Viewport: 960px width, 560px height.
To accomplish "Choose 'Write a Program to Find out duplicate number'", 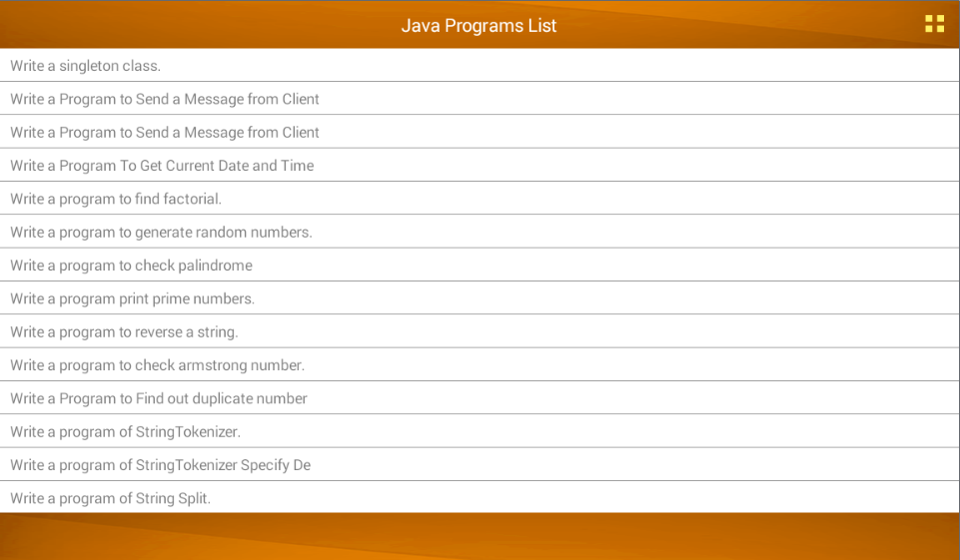I will click(480, 398).
